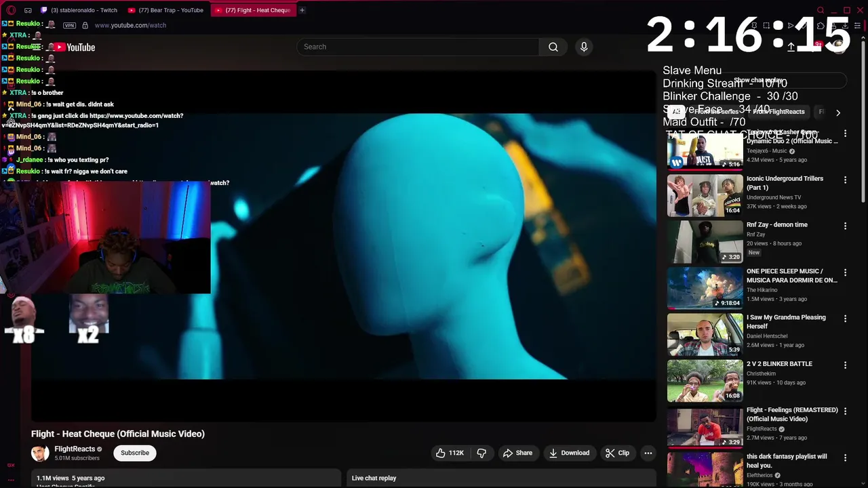Image resolution: width=868 pixels, height=488 pixels.
Task: Like the video showing 112K
Action: pos(450,453)
